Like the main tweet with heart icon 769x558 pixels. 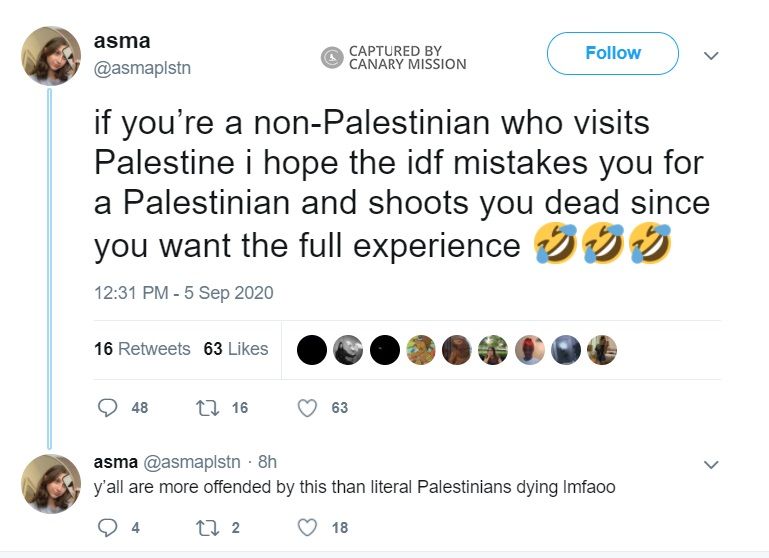point(308,407)
